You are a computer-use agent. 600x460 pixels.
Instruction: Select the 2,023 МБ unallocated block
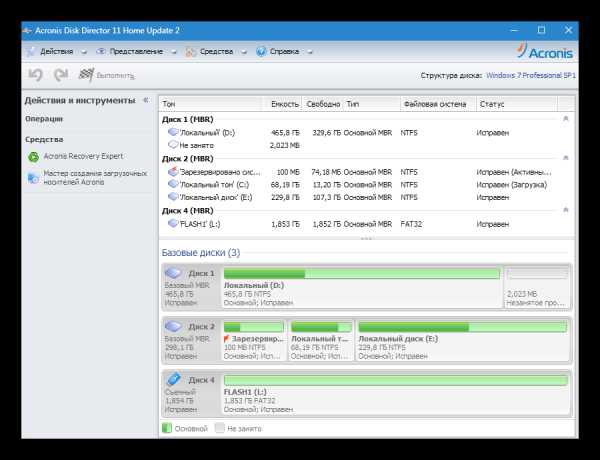(537, 287)
